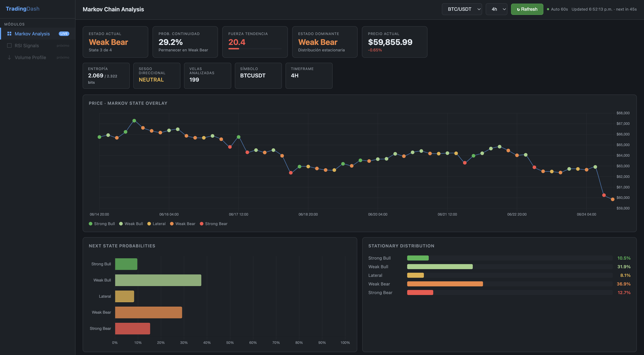Click the 31.9% Weak Bull percentage
Screen dimensions: 644x355
coord(624,267)
